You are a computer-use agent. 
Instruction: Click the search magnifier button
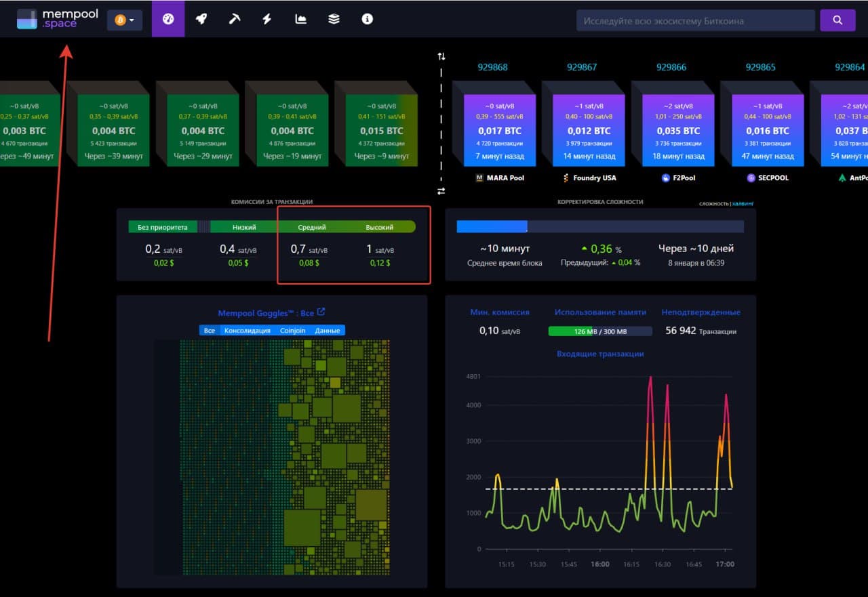(x=837, y=20)
